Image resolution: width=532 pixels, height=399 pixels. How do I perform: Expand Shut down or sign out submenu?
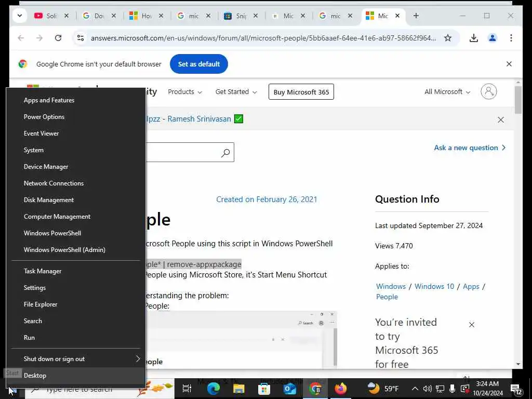click(76, 359)
